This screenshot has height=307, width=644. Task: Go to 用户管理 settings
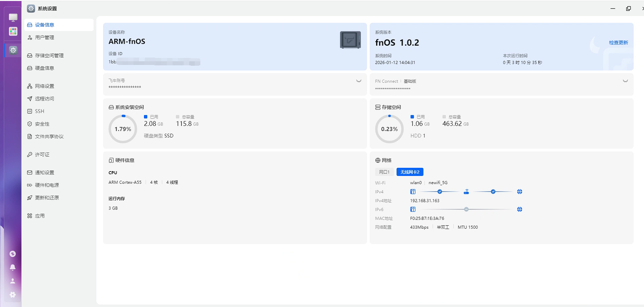coord(59,37)
